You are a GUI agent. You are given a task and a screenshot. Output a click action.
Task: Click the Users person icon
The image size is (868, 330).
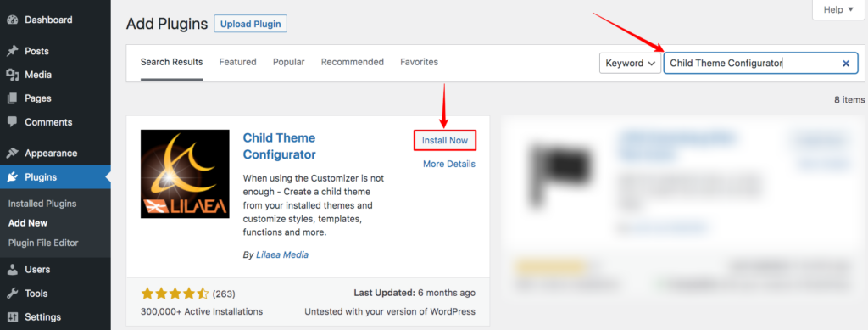[12, 270]
